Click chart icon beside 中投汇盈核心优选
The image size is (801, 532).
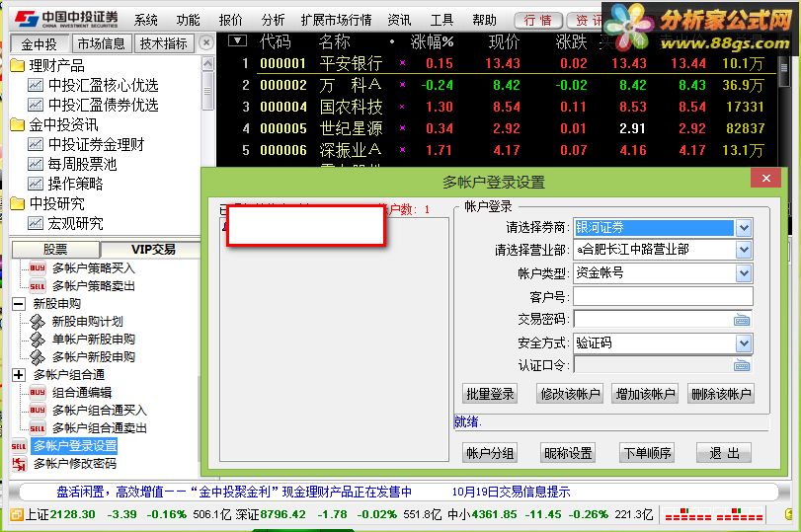(36, 85)
